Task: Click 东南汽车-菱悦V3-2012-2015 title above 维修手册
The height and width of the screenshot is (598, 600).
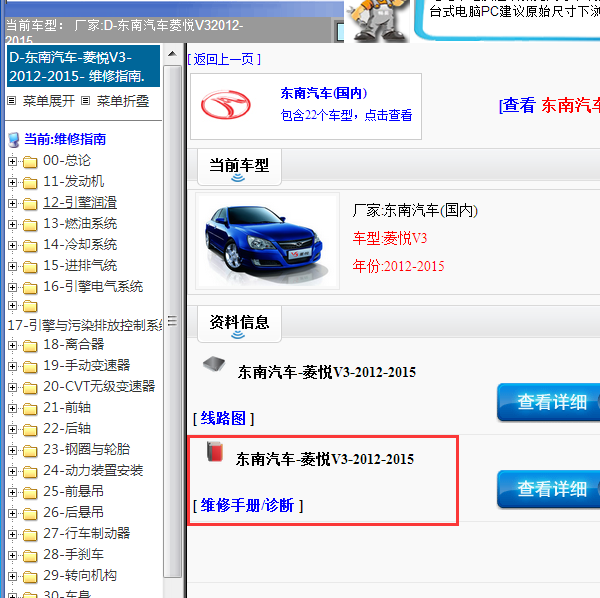Action: [324, 459]
